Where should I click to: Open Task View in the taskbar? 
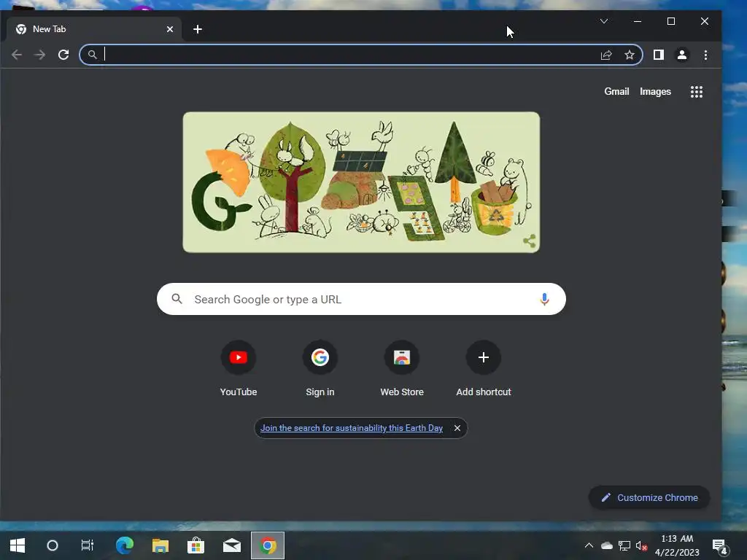[88, 545]
